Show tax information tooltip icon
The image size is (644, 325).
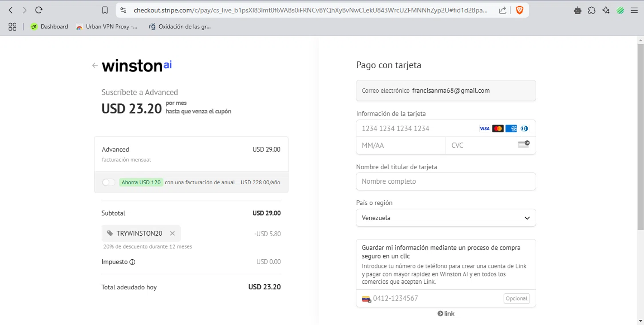click(x=132, y=262)
